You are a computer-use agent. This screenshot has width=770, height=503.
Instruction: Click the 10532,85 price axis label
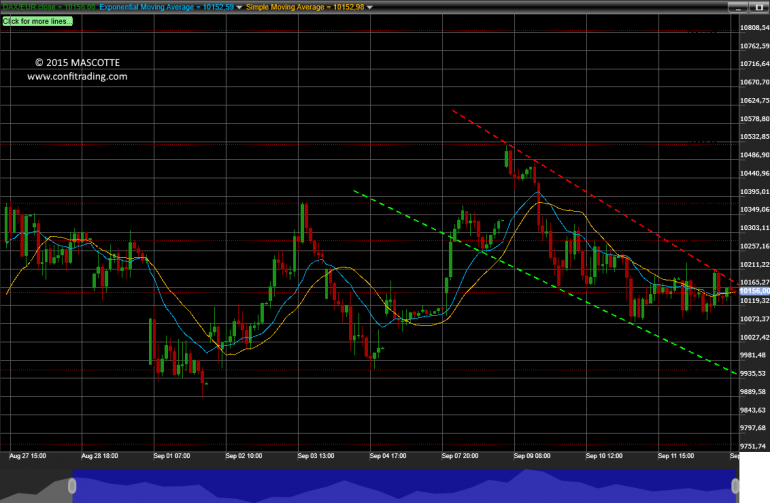[755, 137]
